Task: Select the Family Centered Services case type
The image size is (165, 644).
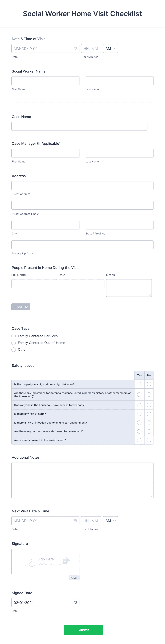Action: click(x=13, y=336)
